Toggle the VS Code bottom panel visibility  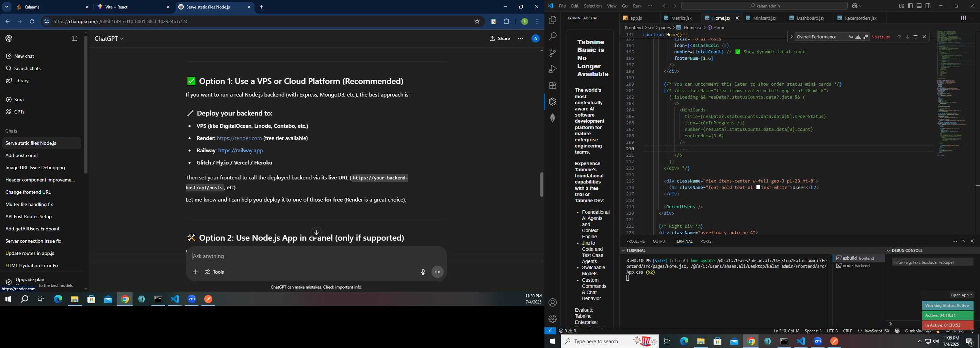(919, 6)
